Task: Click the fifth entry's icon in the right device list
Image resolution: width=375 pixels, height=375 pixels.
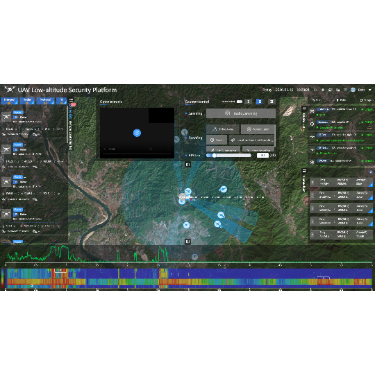Action: (x=312, y=162)
